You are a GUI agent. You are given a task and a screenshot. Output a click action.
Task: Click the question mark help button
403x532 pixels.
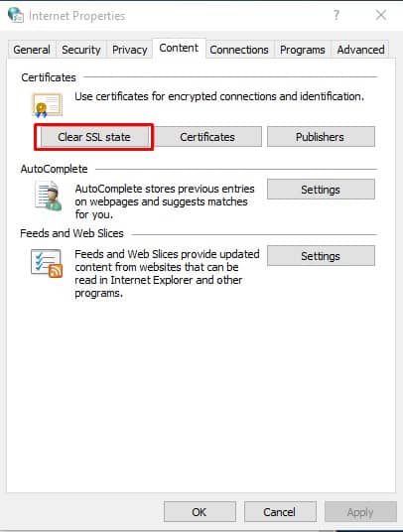coord(336,15)
